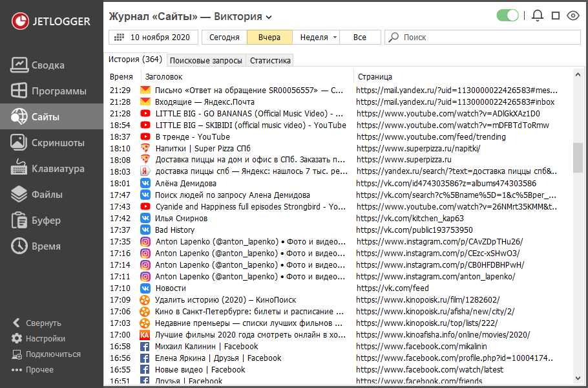Screen dimensions: 588x388
Task: Switch to the Поисковые запросы tab
Action: coord(206,61)
